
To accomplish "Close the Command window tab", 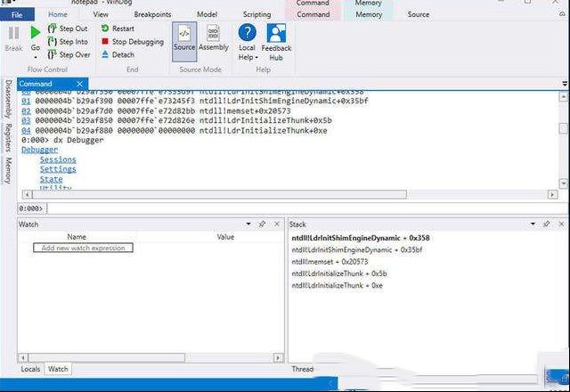I will click(x=79, y=84).
